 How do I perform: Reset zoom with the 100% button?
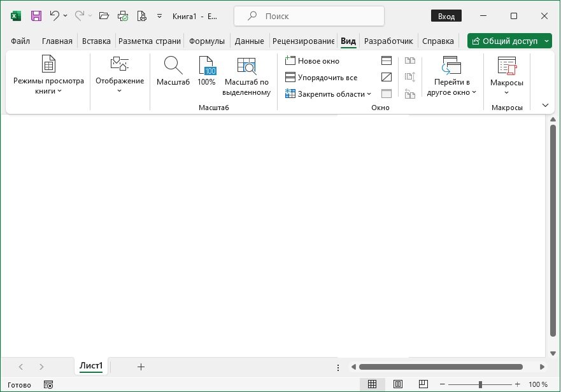click(206, 71)
